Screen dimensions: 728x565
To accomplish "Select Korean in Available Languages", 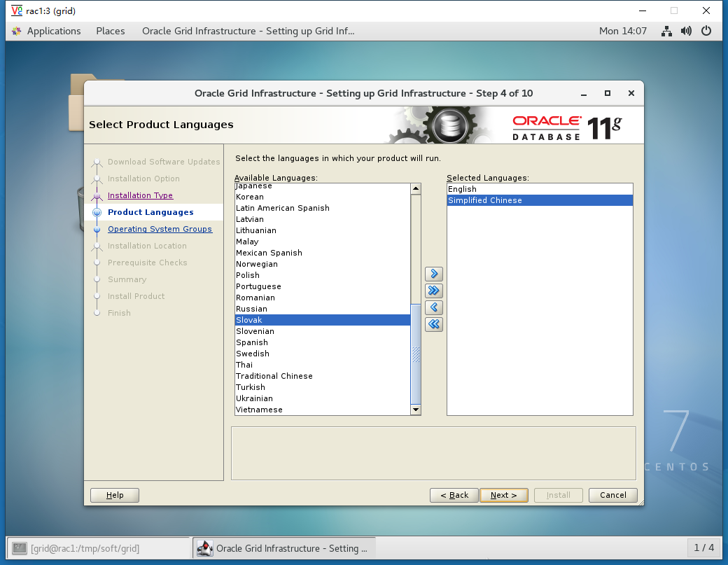I will click(322, 197).
